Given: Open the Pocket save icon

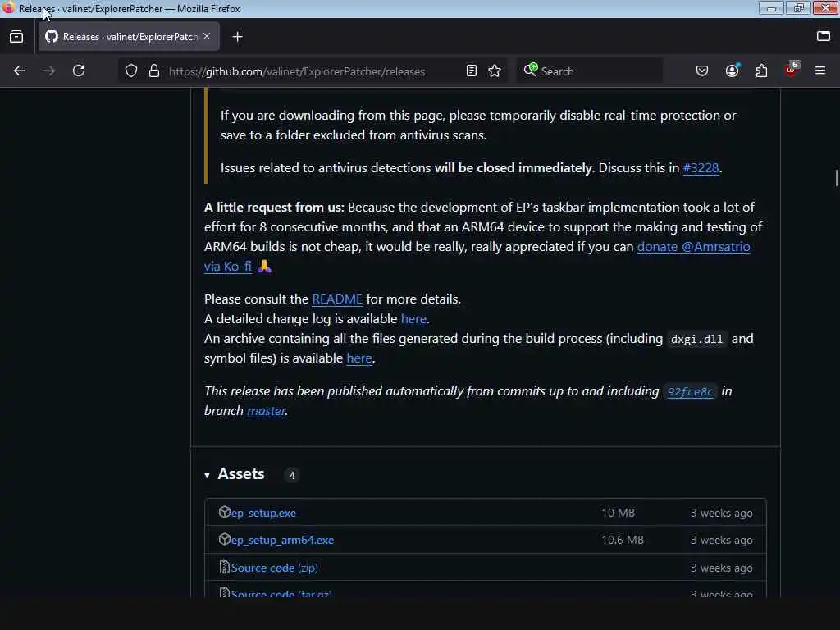Looking at the screenshot, I should tap(702, 71).
